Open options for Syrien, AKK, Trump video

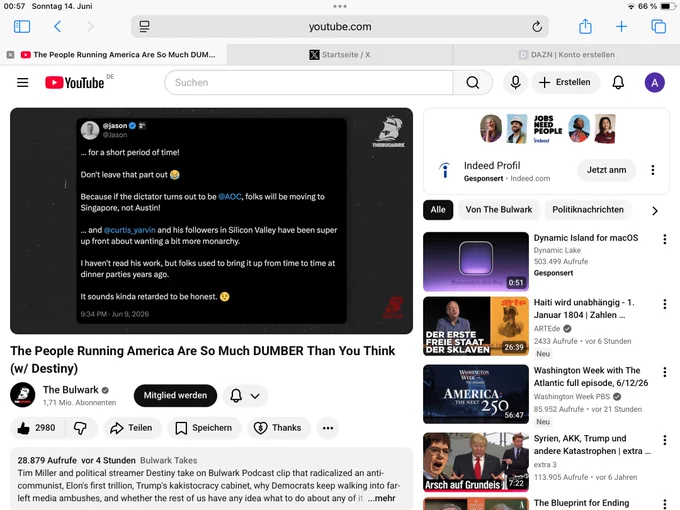click(x=664, y=440)
